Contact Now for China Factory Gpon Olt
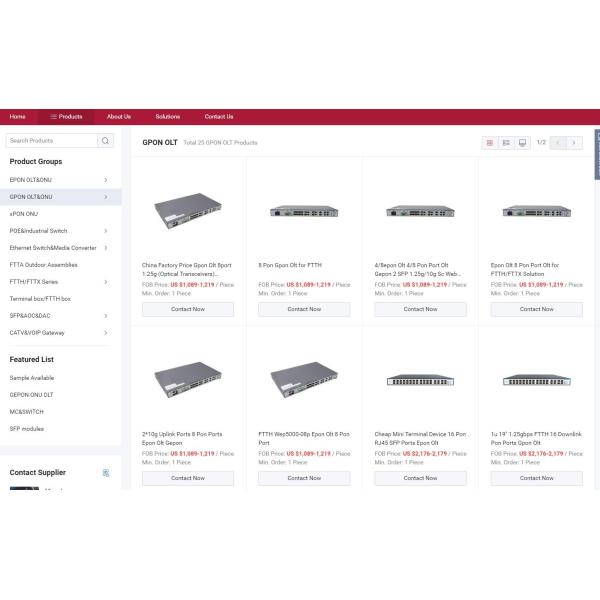 pyautogui.click(x=188, y=309)
